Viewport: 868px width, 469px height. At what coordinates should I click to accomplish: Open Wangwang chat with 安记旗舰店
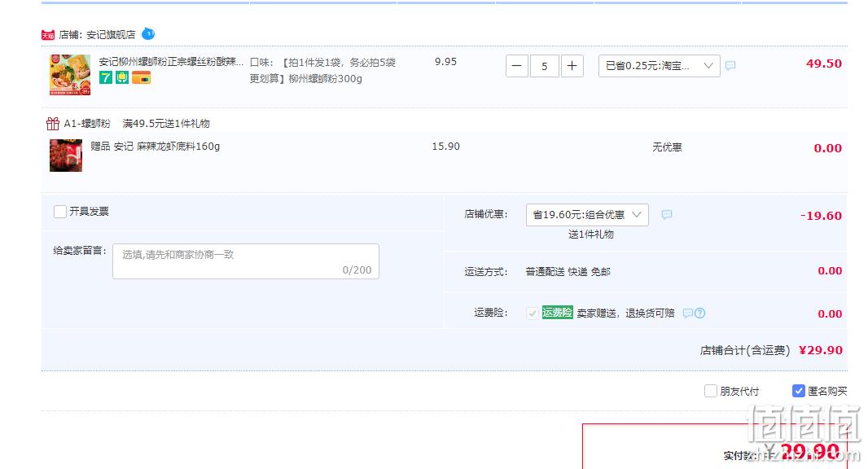point(148,33)
